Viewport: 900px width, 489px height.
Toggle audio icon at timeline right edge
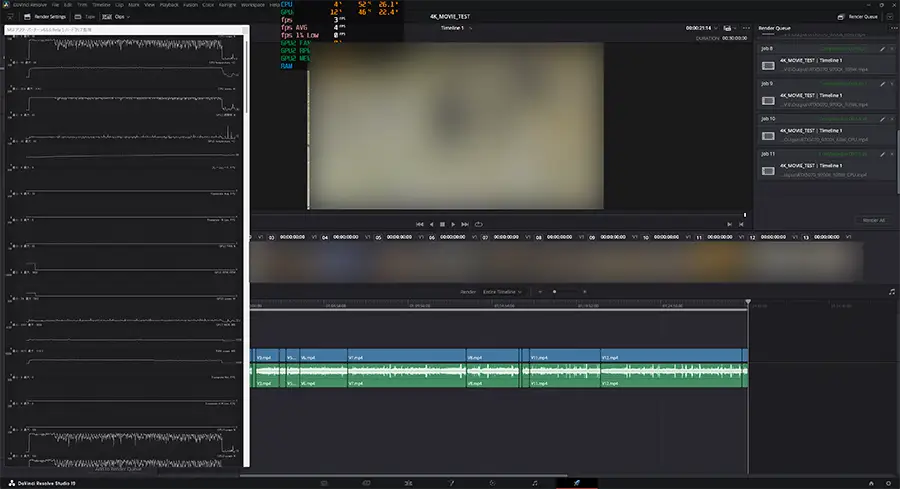[892, 292]
